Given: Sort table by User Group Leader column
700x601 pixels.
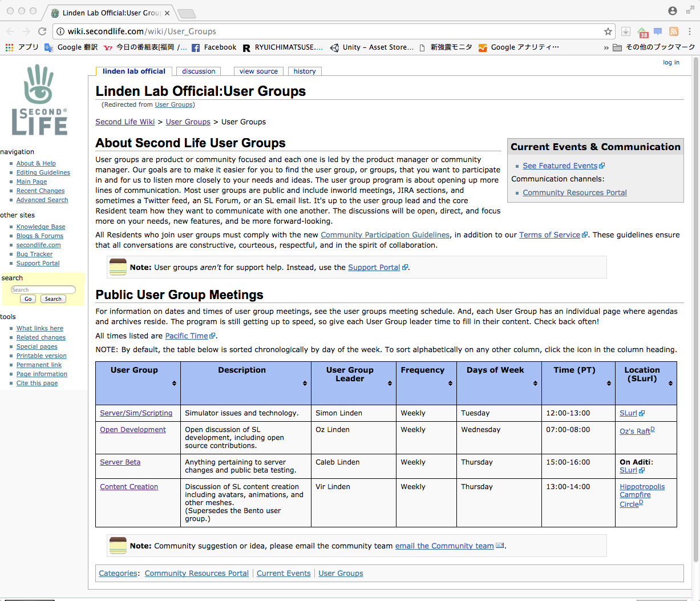Looking at the screenshot, I should pos(390,384).
